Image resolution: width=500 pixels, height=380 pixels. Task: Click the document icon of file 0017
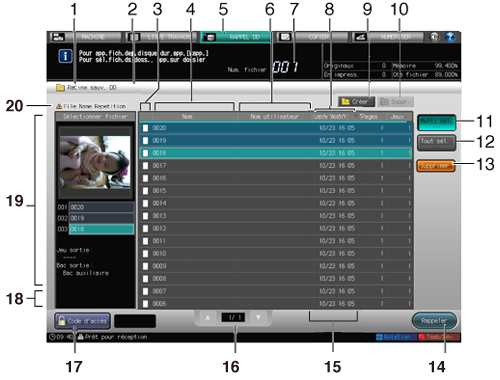click(x=145, y=166)
